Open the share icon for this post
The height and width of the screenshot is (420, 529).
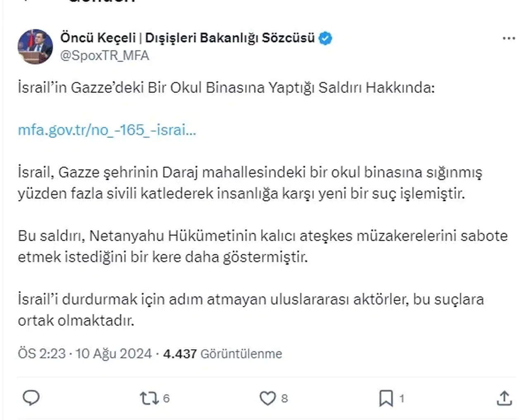(504, 398)
